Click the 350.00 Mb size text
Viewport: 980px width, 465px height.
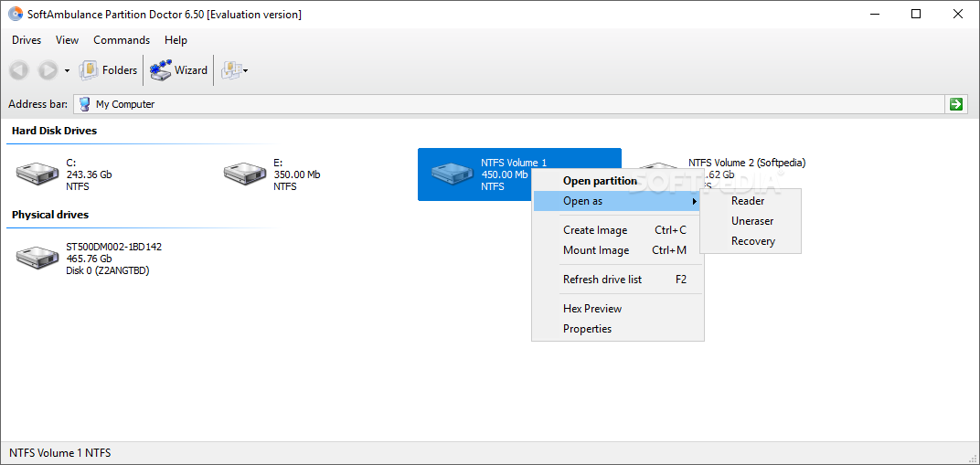(297, 174)
